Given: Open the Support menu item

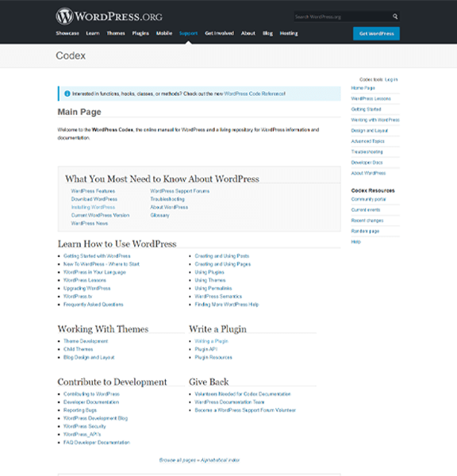Looking at the screenshot, I should (188, 33).
